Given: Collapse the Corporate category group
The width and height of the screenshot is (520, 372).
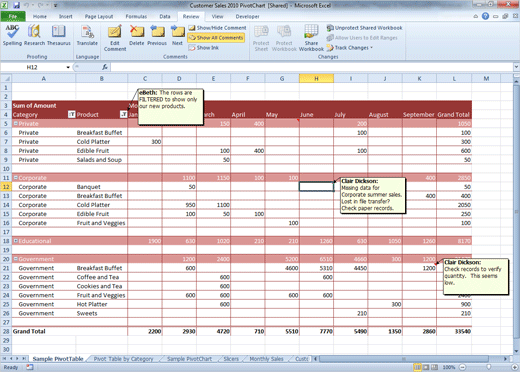Looking at the screenshot, I should [x=15, y=178].
